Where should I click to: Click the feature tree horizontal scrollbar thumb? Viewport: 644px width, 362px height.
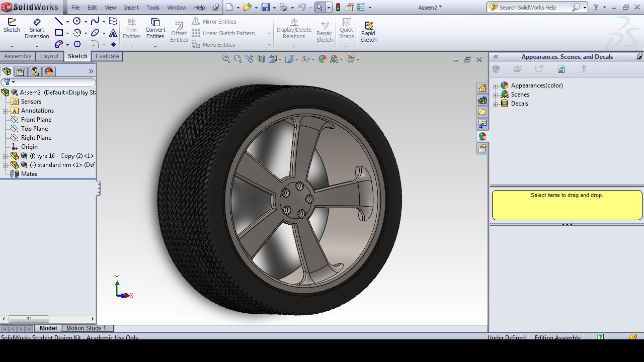pos(29,319)
